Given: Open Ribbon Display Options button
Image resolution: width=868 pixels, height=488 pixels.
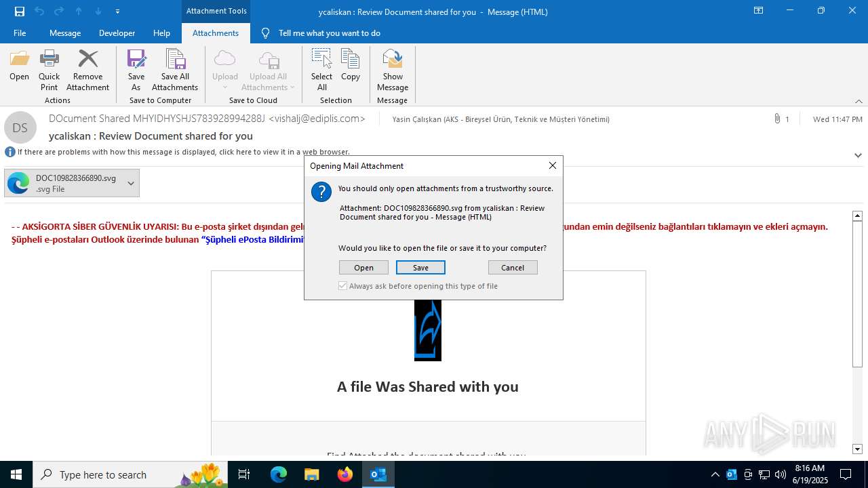Looking at the screenshot, I should pyautogui.click(x=758, y=11).
